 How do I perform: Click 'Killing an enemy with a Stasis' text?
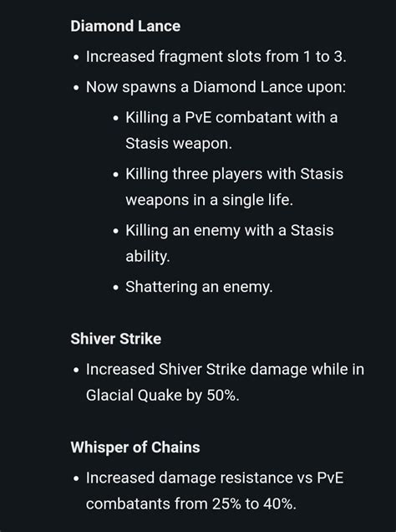coord(230,230)
